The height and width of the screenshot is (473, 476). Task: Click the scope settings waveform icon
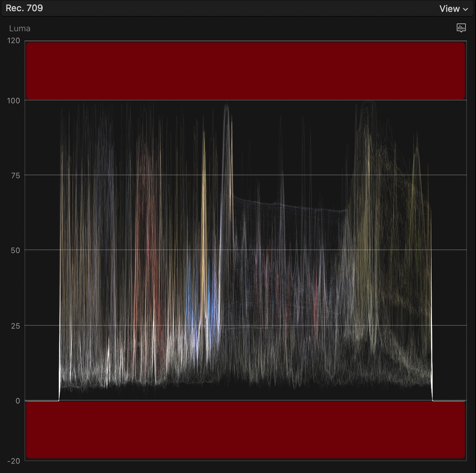point(461,28)
